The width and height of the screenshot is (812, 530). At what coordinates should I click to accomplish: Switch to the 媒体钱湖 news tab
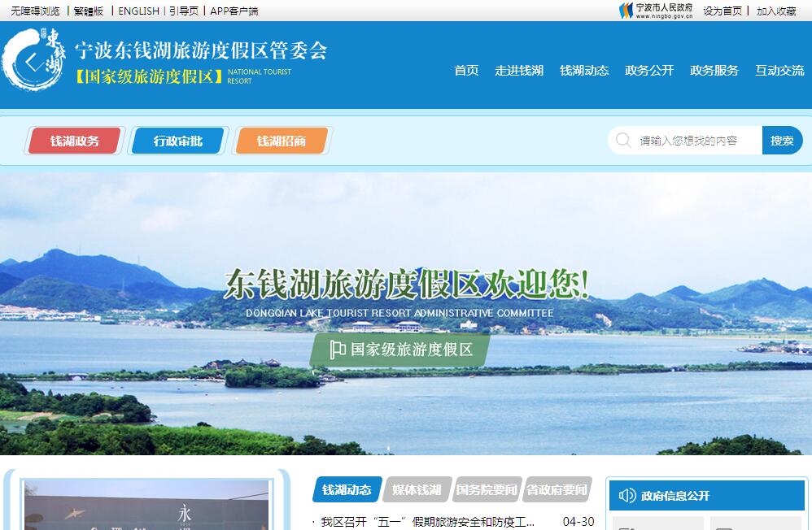click(x=417, y=489)
